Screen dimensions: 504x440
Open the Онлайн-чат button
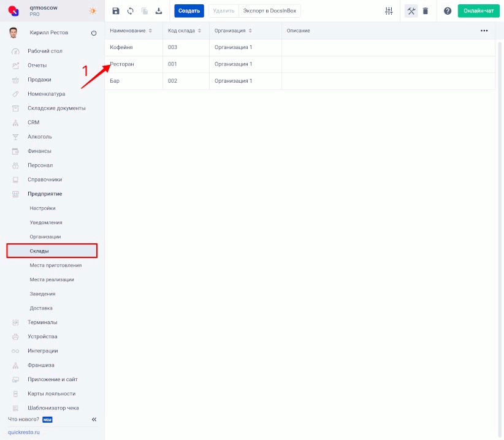[x=479, y=11]
